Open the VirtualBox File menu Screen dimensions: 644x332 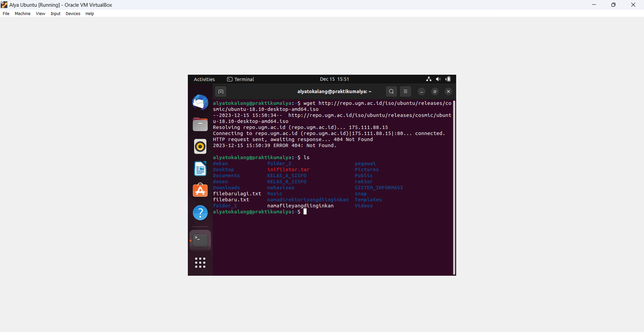point(6,14)
